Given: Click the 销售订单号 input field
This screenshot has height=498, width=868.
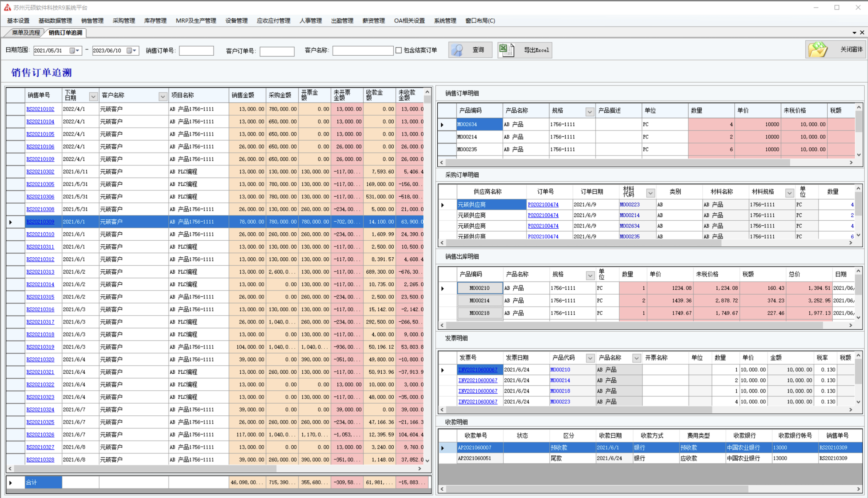Looking at the screenshot, I should (x=196, y=50).
